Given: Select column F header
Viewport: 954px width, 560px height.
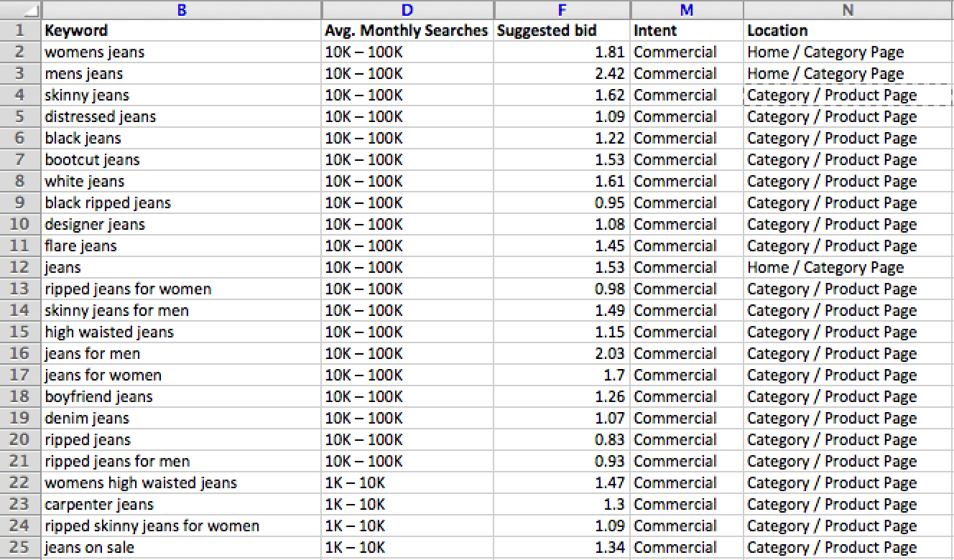Looking at the screenshot, I should [562, 10].
